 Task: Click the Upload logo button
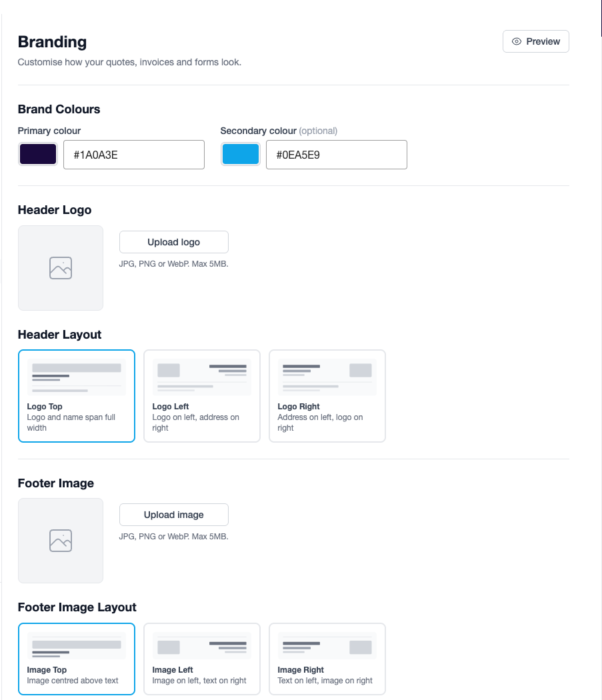pos(174,242)
